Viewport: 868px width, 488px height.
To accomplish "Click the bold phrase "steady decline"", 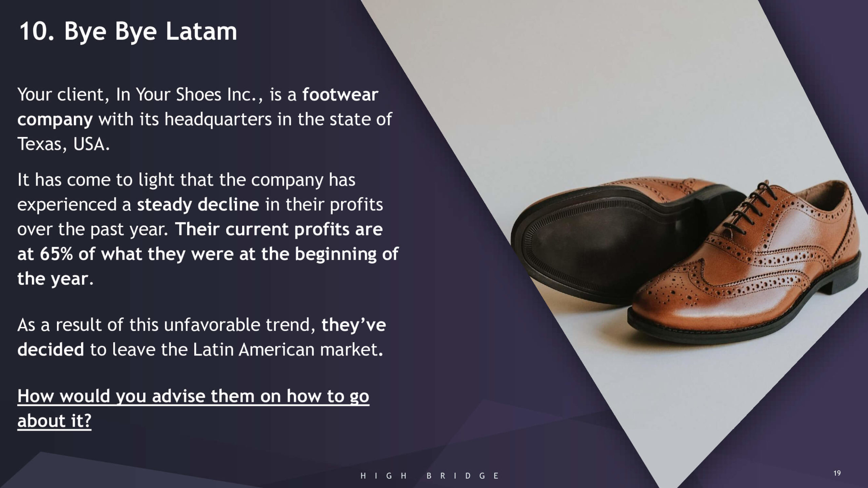I will [x=198, y=204].
